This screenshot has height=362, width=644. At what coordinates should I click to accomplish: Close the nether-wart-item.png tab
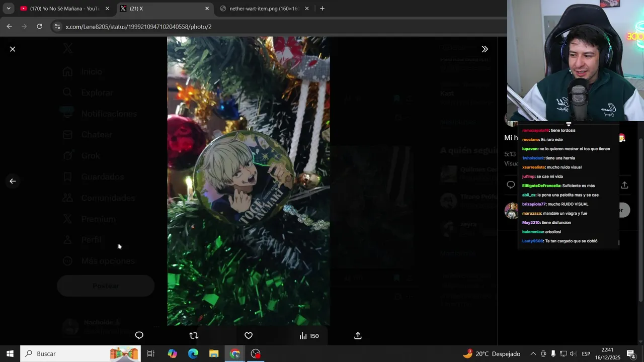pos(307,9)
